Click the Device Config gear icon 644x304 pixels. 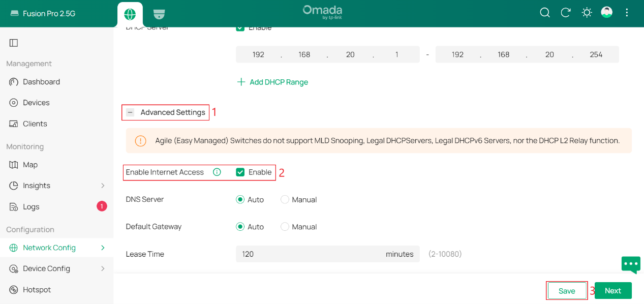tap(14, 268)
